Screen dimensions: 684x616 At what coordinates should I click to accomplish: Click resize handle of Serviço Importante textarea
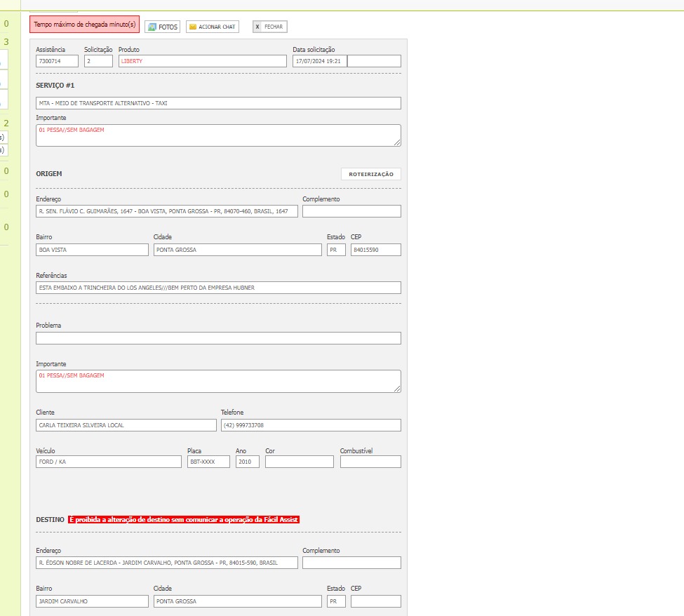click(x=398, y=143)
